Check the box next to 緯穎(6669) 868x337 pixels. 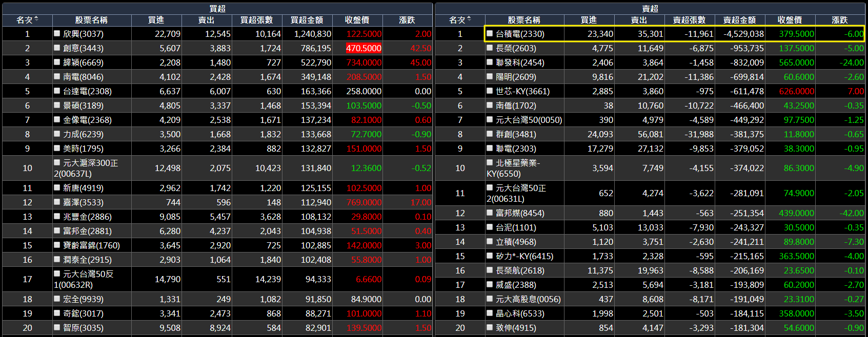pos(57,62)
